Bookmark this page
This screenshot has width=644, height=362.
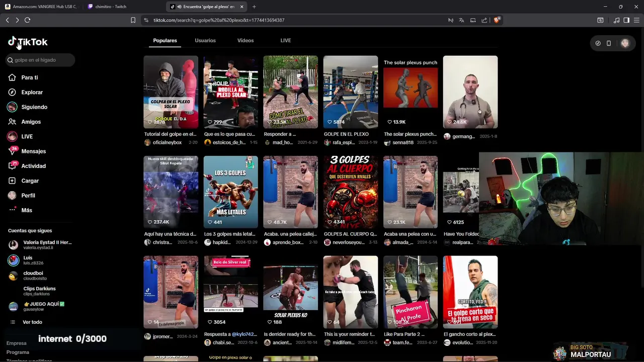(133, 20)
